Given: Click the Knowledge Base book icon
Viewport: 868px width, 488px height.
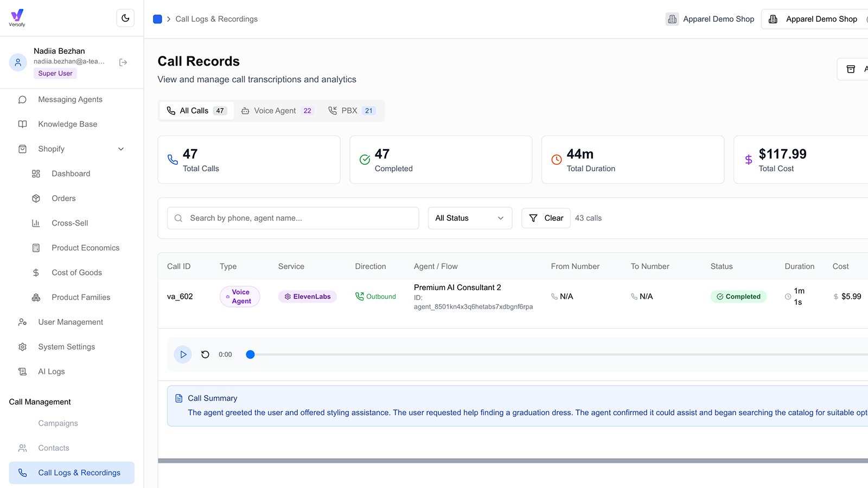Looking at the screenshot, I should 22,124.
